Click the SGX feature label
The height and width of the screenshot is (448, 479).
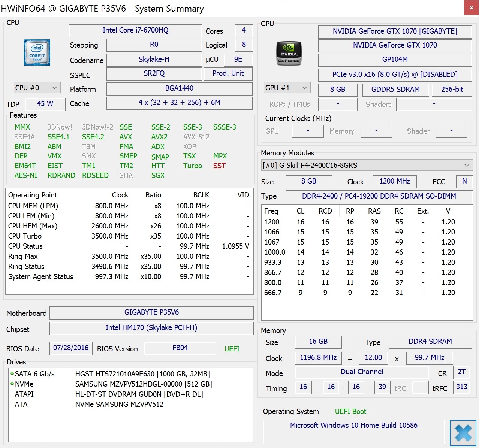point(158,175)
